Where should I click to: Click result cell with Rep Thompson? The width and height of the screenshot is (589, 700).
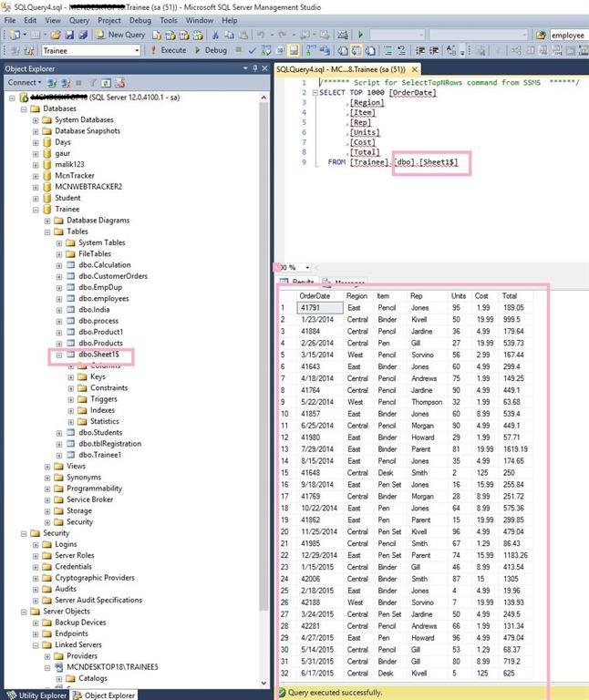(x=427, y=402)
